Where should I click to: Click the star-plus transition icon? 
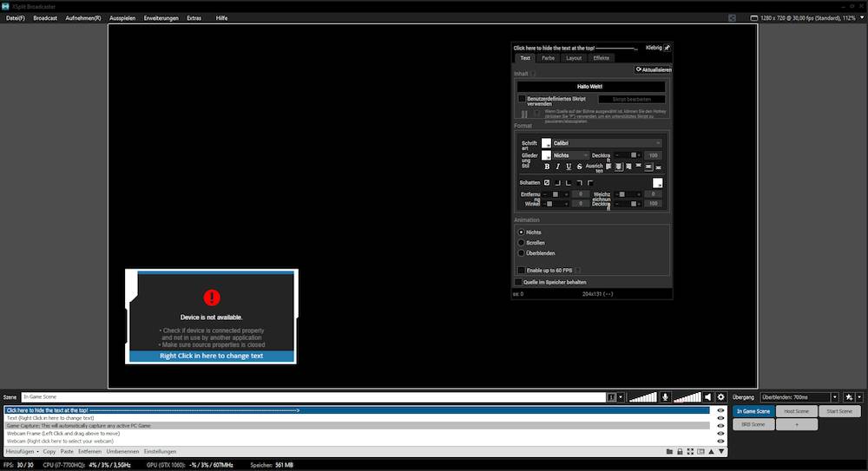[x=849, y=396]
